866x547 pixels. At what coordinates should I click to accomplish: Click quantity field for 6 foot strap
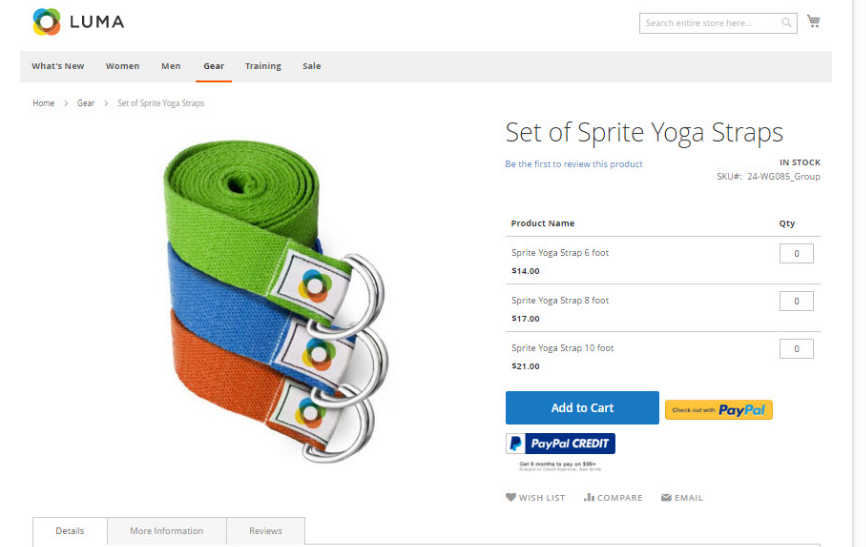click(796, 254)
